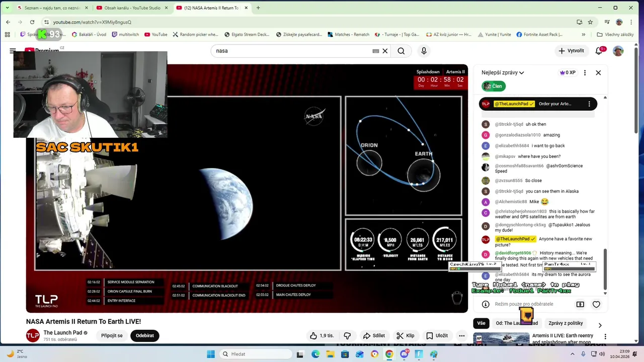Share the video via Sdílet
The height and width of the screenshot is (362, 644).
pos(374,335)
